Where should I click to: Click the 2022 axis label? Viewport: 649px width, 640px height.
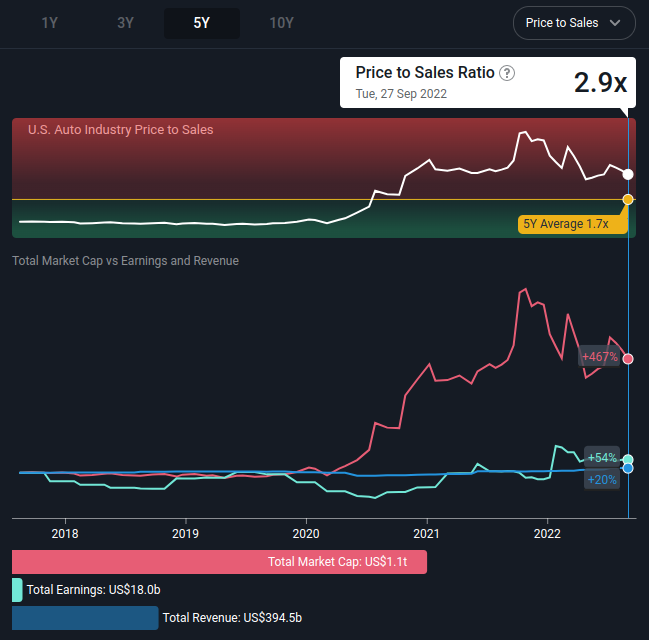point(547,534)
